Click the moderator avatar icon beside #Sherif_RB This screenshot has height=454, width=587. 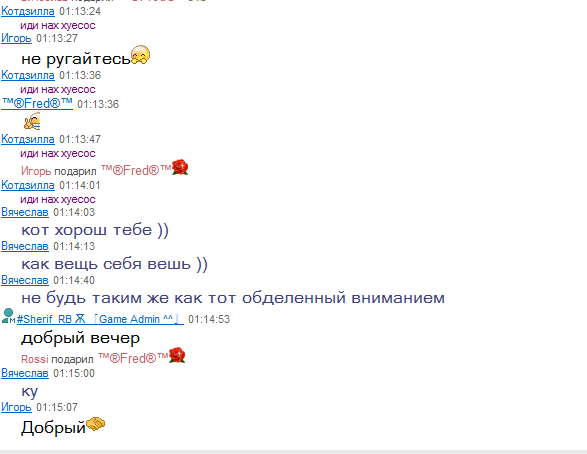pyautogui.click(x=8, y=316)
